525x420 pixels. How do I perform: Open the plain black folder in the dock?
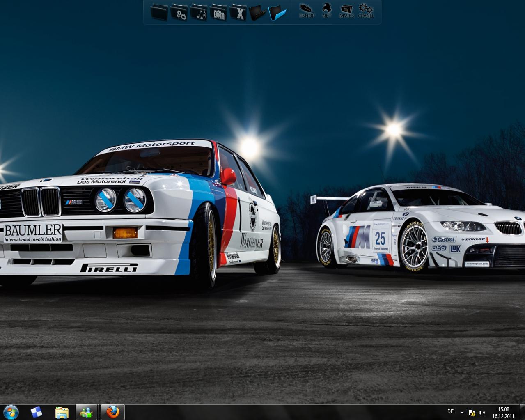click(x=159, y=12)
